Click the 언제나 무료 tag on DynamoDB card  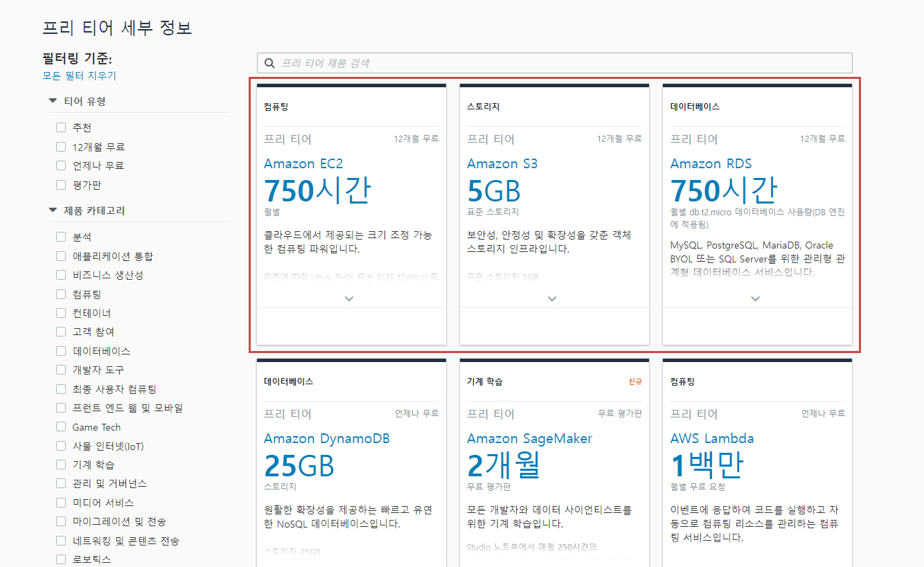(x=417, y=413)
